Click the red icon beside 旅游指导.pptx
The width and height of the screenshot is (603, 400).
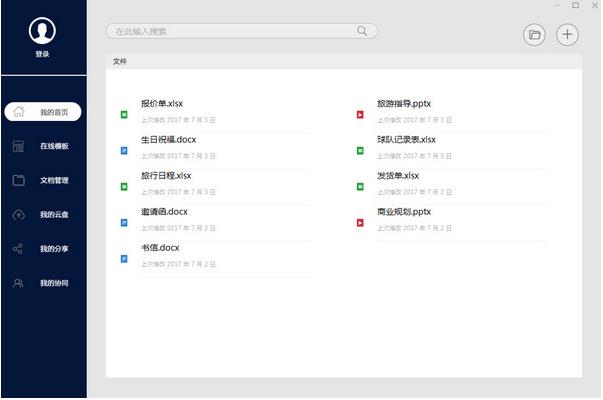[360, 115]
